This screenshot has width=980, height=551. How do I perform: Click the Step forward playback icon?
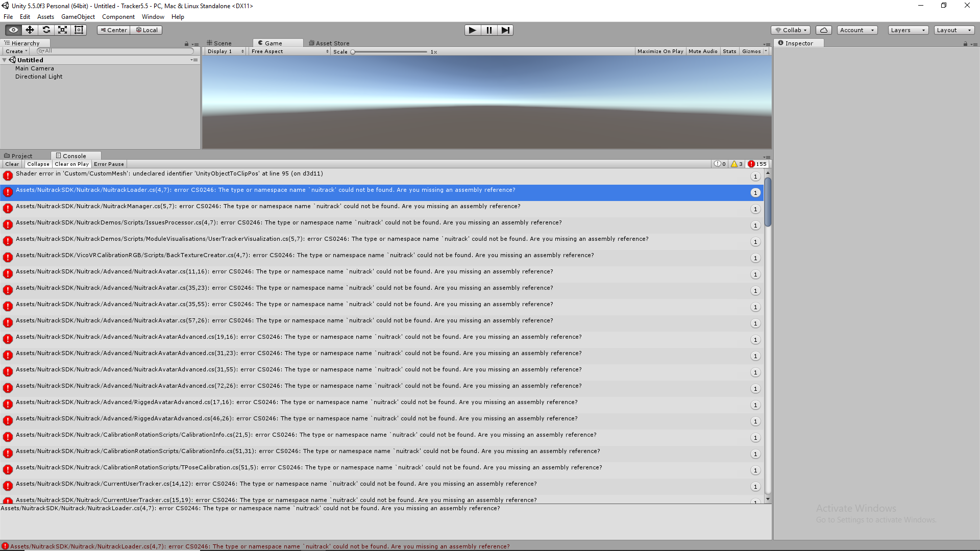coord(505,30)
